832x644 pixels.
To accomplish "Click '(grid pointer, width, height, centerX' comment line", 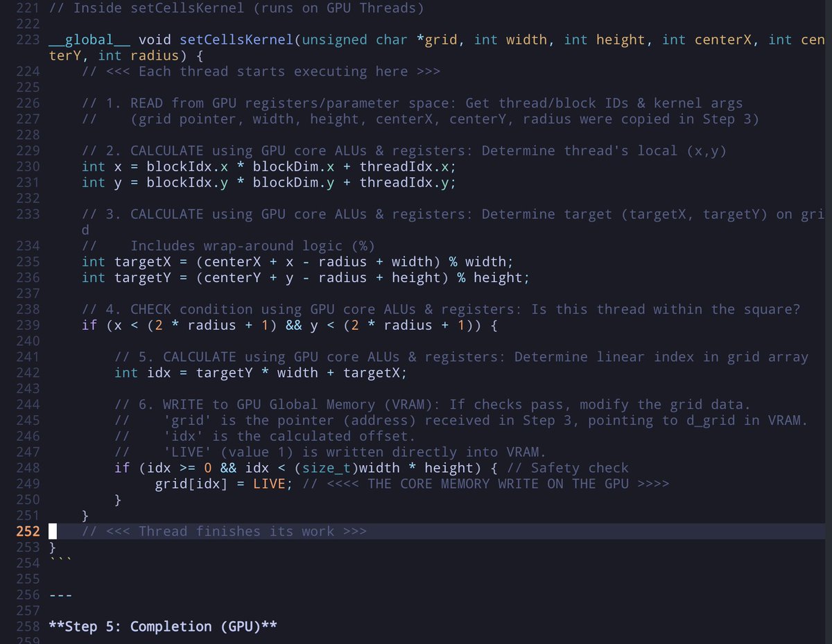I will click(420, 119).
